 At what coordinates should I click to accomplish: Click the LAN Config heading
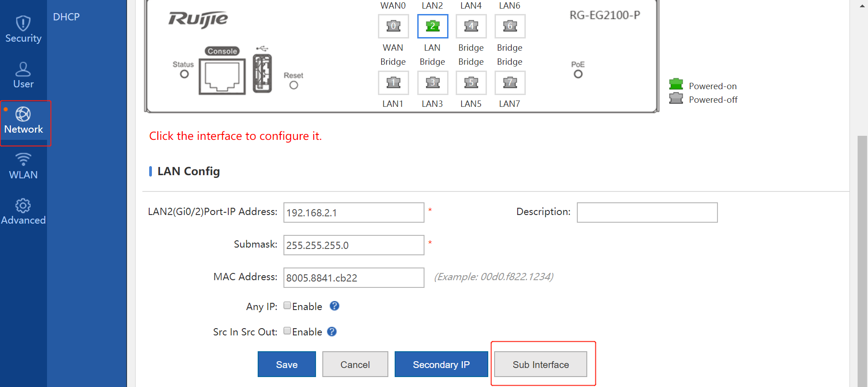click(189, 171)
